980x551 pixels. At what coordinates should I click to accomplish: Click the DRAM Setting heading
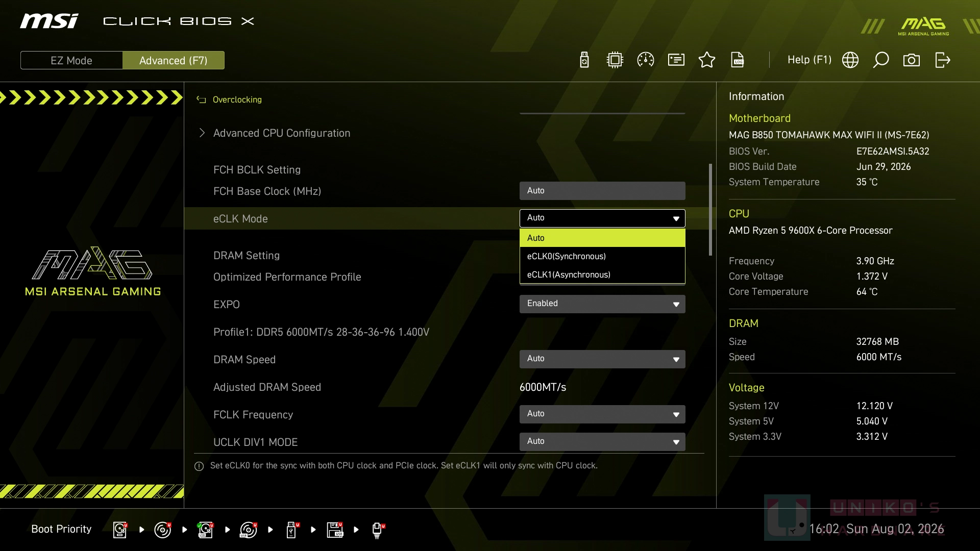click(x=247, y=256)
